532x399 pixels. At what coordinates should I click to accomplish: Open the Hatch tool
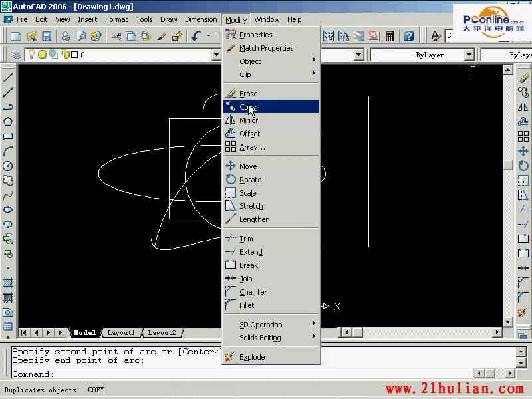pos(8,283)
